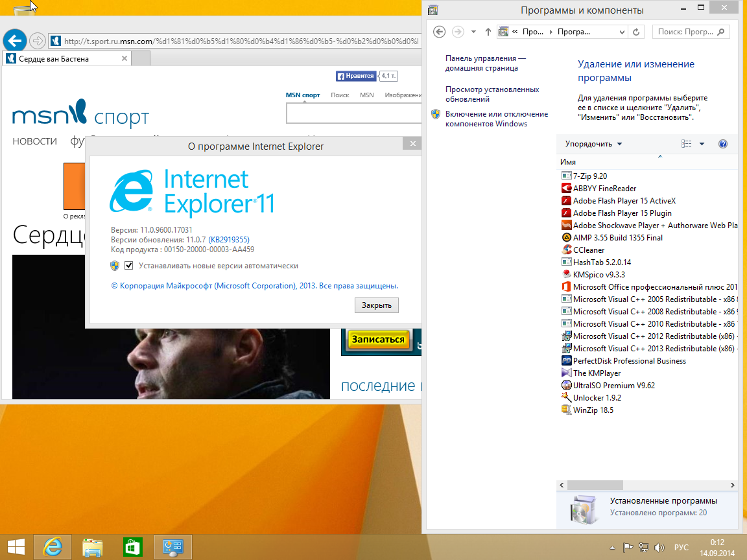Click the Control Panel taskbar icon
The width and height of the screenshot is (747, 560).
pos(173,546)
